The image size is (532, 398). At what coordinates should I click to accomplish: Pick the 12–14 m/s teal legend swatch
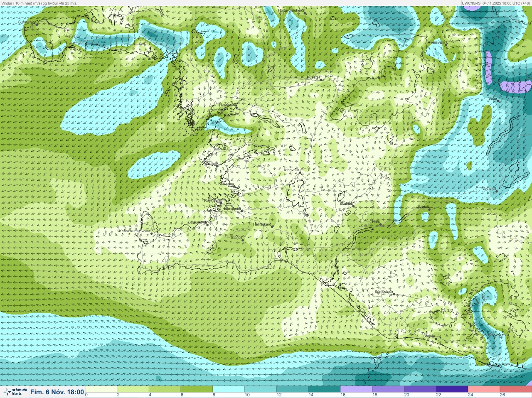[x=292, y=389]
